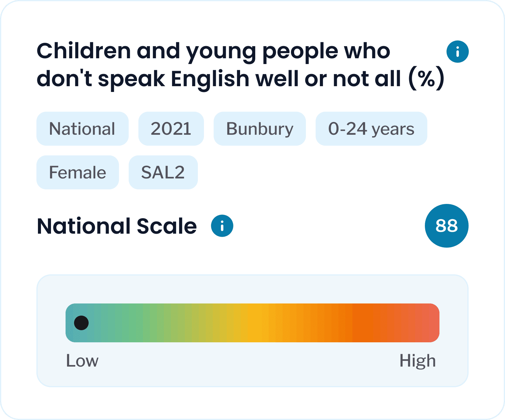The height and width of the screenshot is (420, 505).
Task: Click the 2021 year chip
Action: (x=171, y=129)
